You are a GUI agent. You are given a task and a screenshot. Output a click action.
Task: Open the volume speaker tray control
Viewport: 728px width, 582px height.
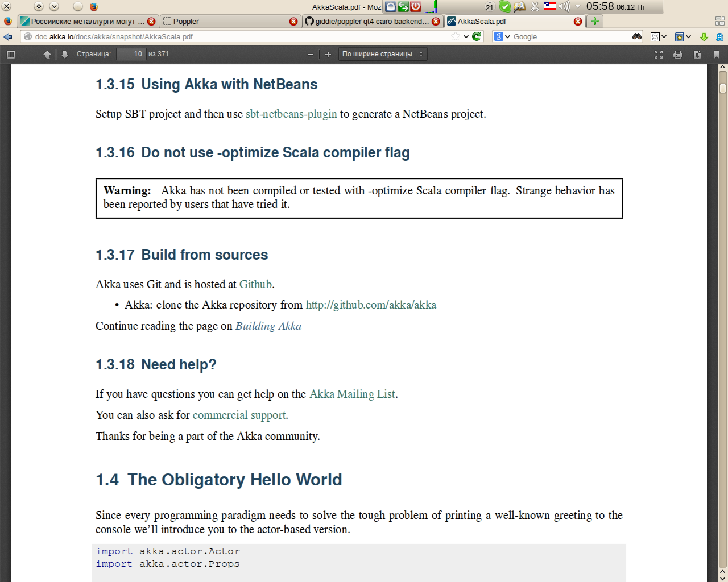564,7
